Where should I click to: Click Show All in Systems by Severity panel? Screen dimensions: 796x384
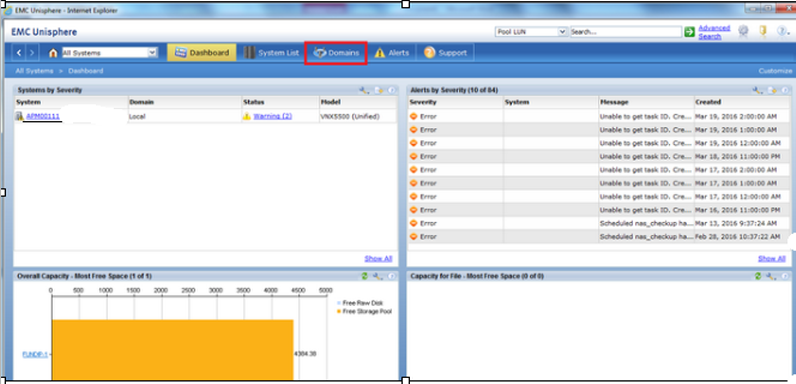coord(378,259)
